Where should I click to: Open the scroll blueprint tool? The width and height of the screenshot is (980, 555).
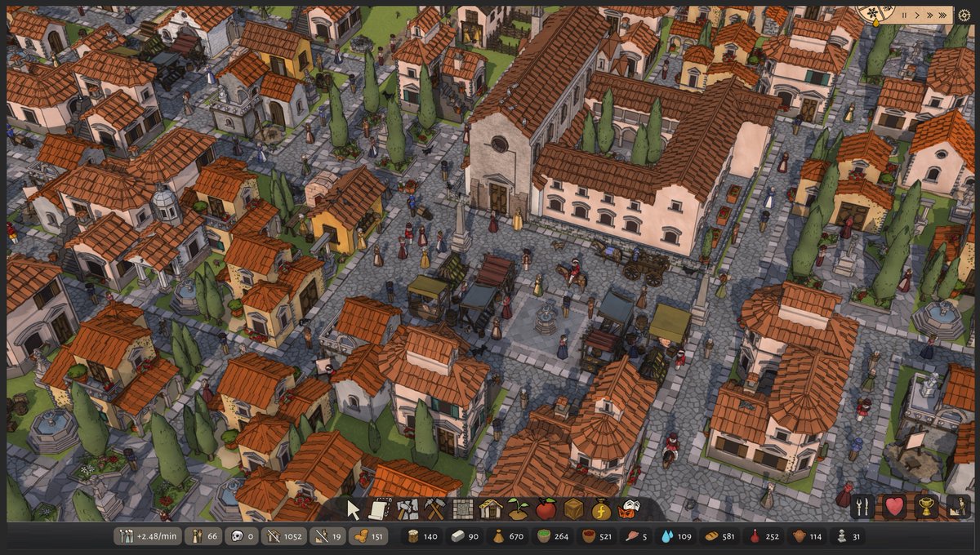(378, 509)
